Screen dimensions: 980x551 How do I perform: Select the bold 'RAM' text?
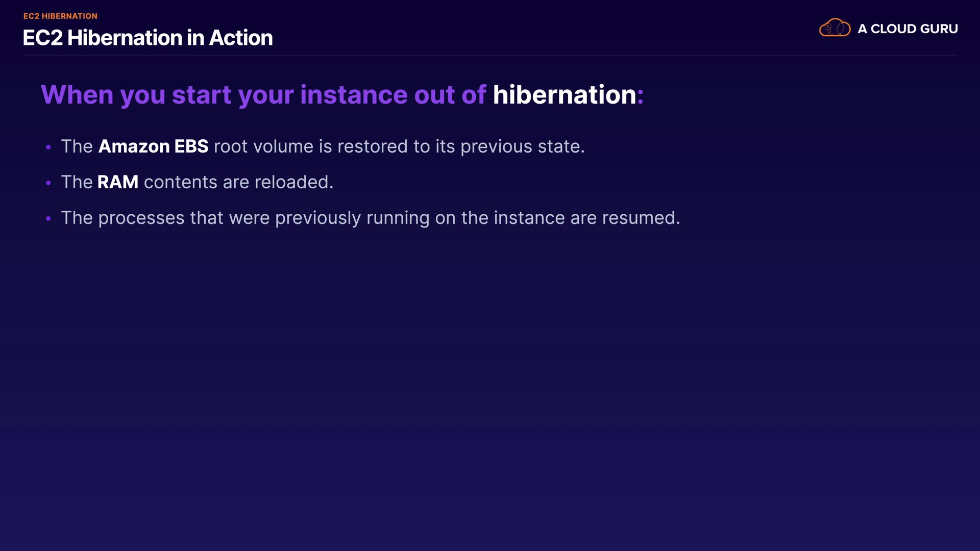click(x=117, y=182)
